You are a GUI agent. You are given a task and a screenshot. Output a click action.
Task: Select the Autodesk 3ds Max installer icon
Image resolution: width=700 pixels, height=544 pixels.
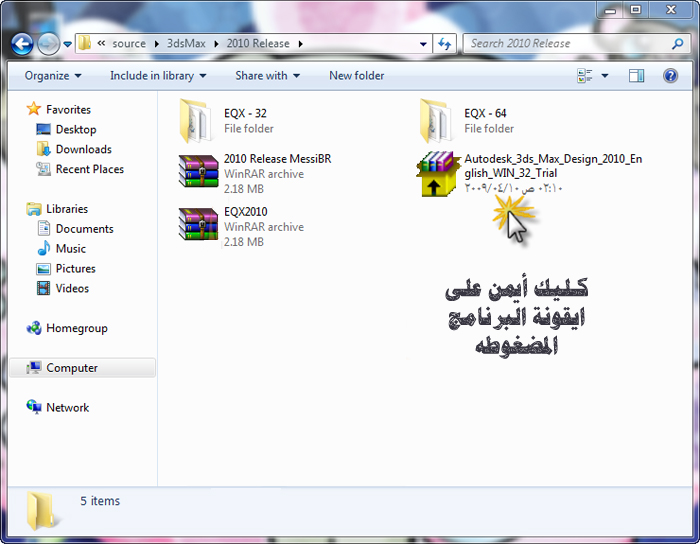click(438, 174)
